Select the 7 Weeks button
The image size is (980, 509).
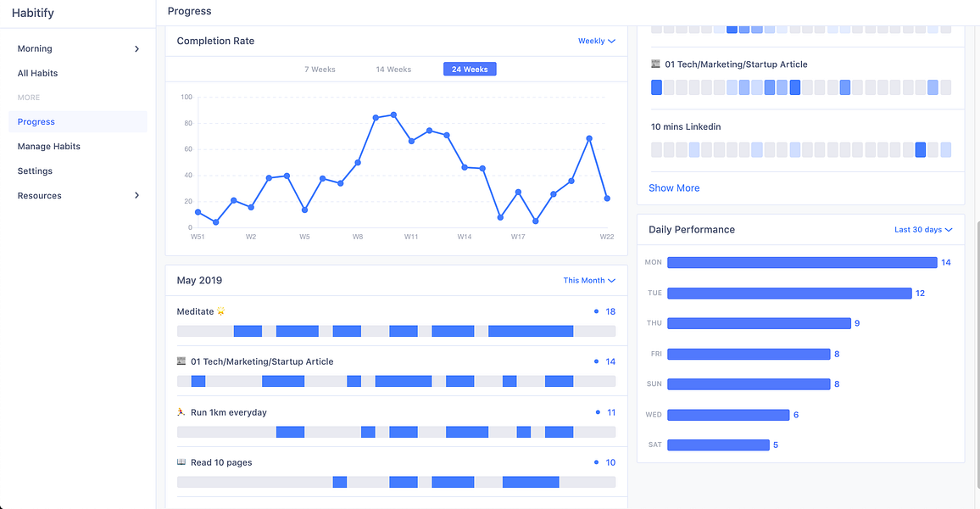[320, 70]
